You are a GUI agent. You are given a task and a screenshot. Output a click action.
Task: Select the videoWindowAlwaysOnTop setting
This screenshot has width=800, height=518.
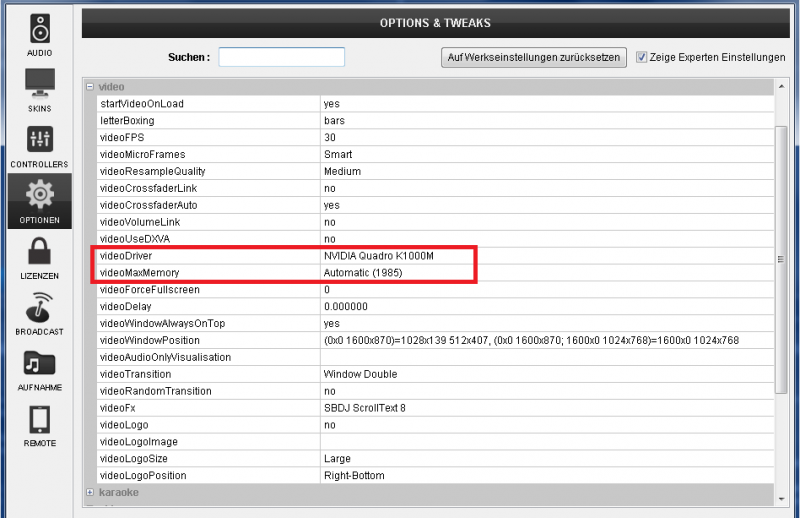163,323
